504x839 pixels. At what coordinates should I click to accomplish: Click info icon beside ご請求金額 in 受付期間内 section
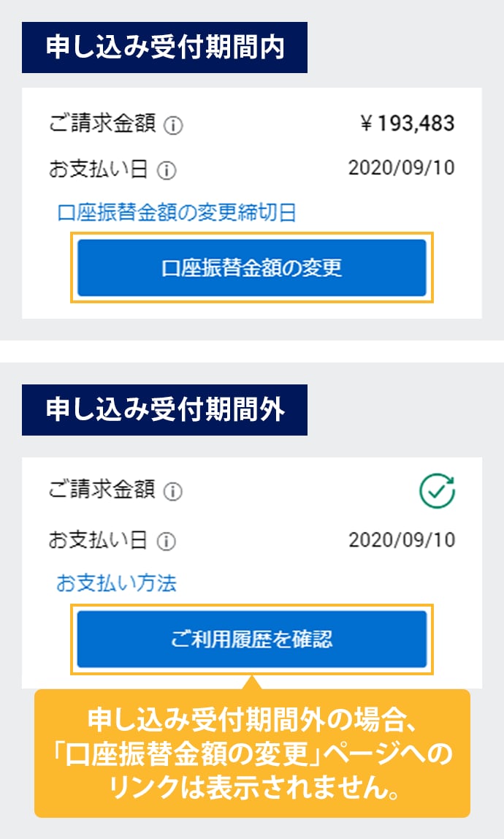click(173, 126)
